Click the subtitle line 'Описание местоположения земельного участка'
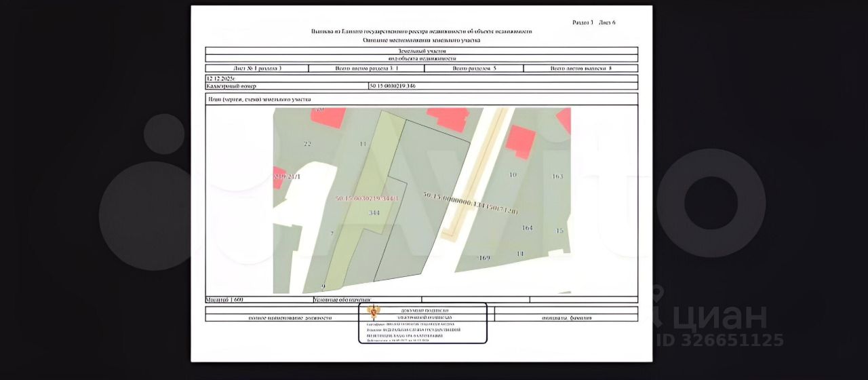This screenshot has width=868, height=380. pyautogui.click(x=422, y=40)
